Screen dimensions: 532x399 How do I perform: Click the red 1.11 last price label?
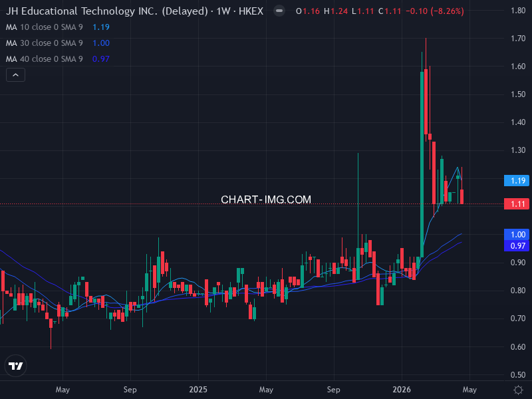(x=517, y=204)
